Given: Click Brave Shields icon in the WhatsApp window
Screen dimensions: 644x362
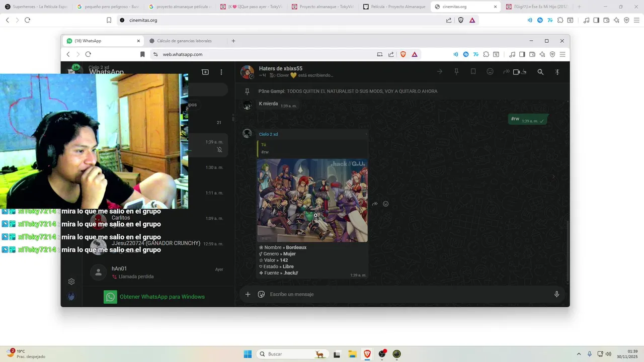Looking at the screenshot, I should [403, 54].
